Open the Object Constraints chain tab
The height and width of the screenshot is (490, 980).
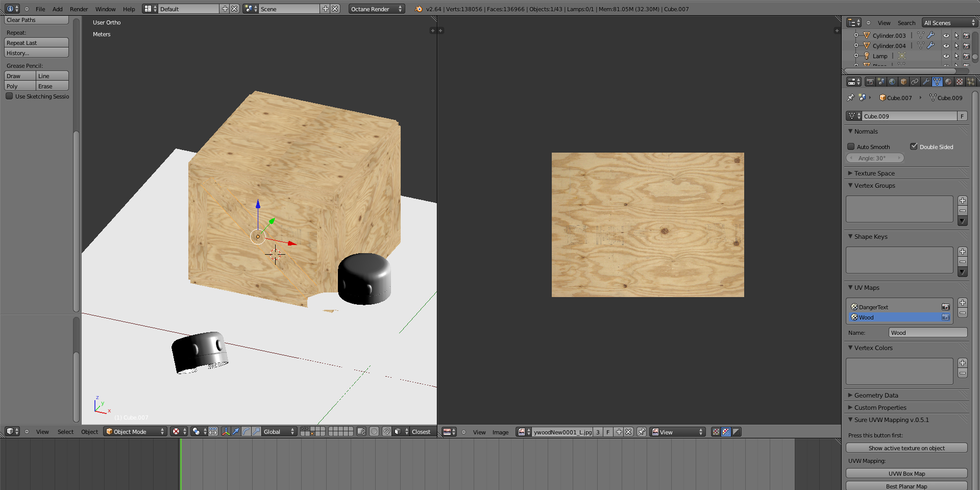point(915,82)
